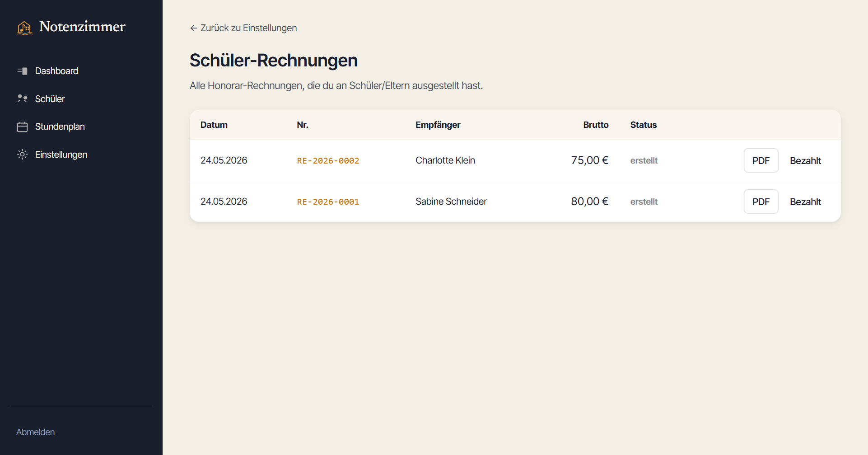Select invoice number RE-2026-0002
Viewport: 868px width, 455px height.
click(x=328, y=160)
